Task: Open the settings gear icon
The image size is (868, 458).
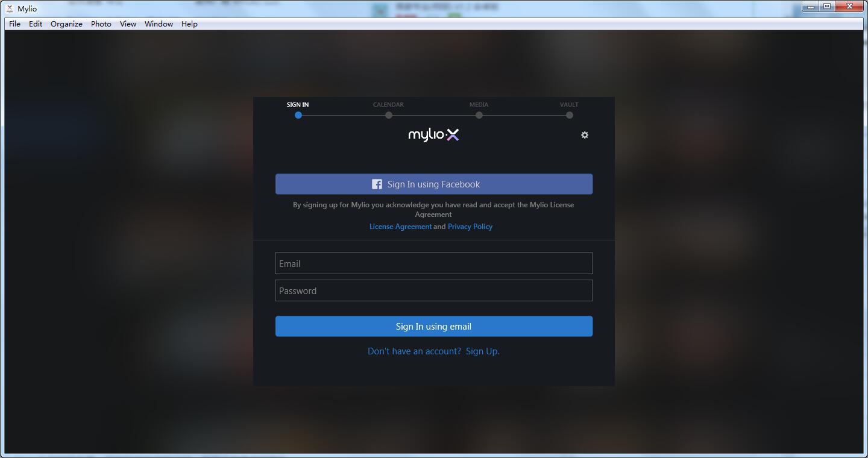Action: pos(584,135)
